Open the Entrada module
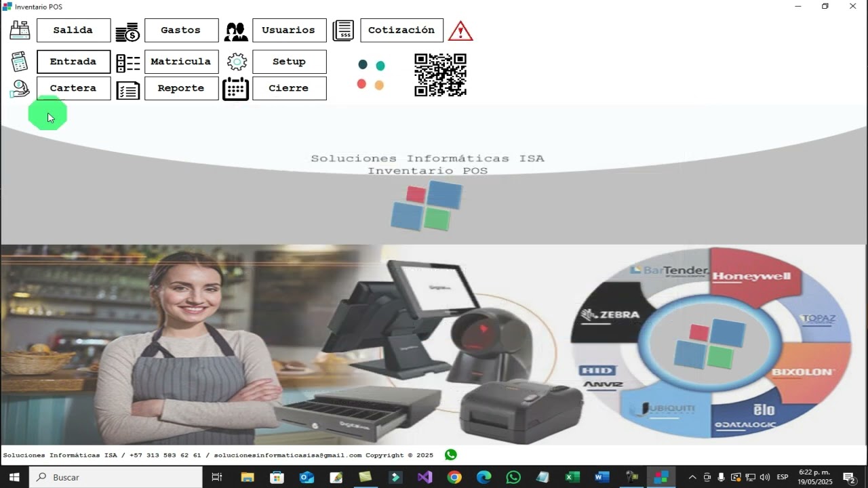Screen dimensions: 868x488 click(x=73, y=62)
